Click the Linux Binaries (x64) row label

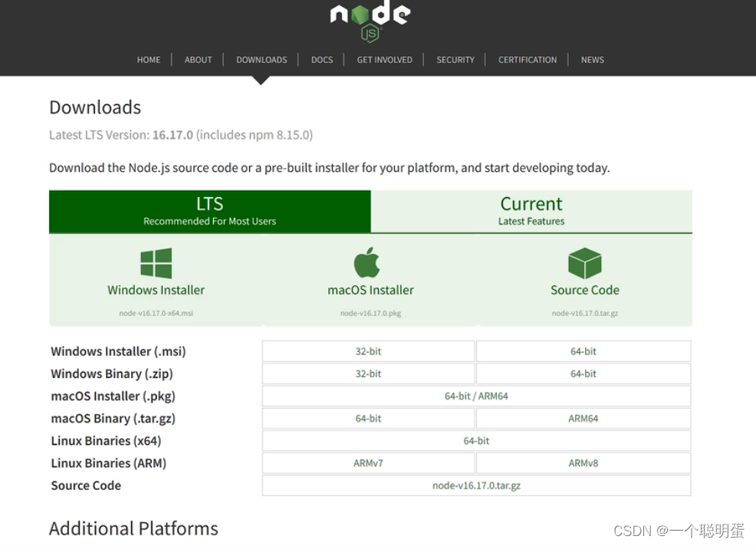(x=106, y=441)
